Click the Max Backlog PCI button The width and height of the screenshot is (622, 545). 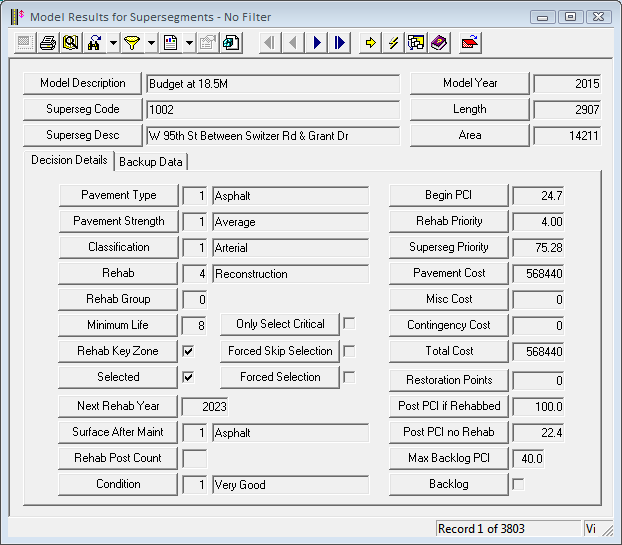point(449,458)
